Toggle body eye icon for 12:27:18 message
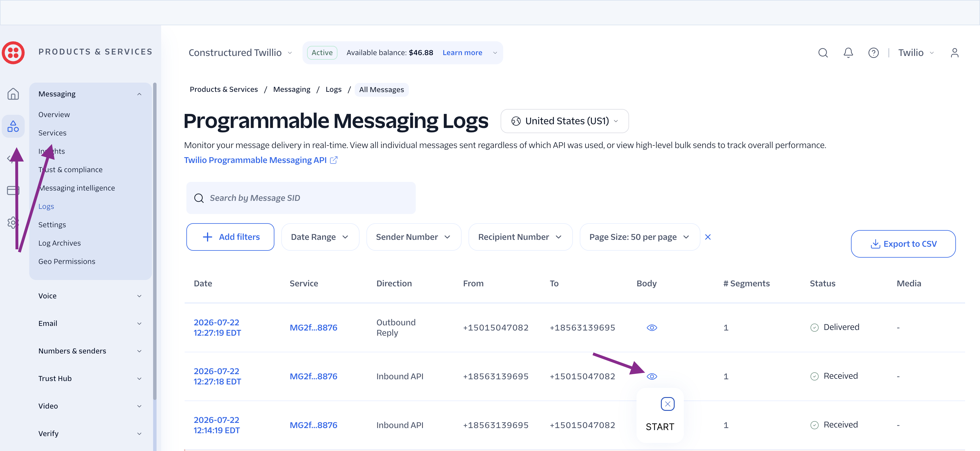This screenshot has height=451, width=980. (x=652, y=376)
